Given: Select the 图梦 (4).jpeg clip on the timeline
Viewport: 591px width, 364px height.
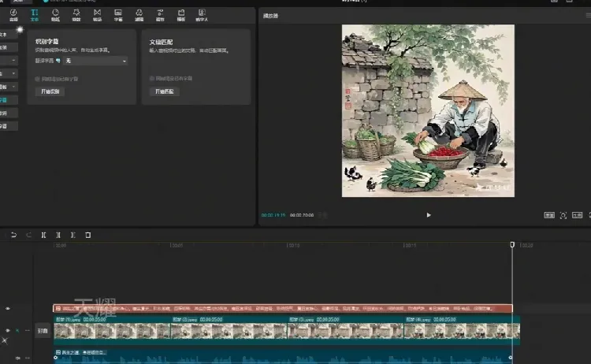Looking at the screenshot, I should pos(462,330).
